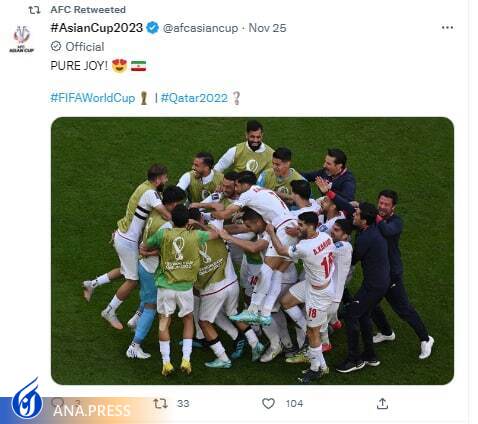Screen dimensions: 478x424
Task: Click the share upload icon
Action: (x=382, y=403)
